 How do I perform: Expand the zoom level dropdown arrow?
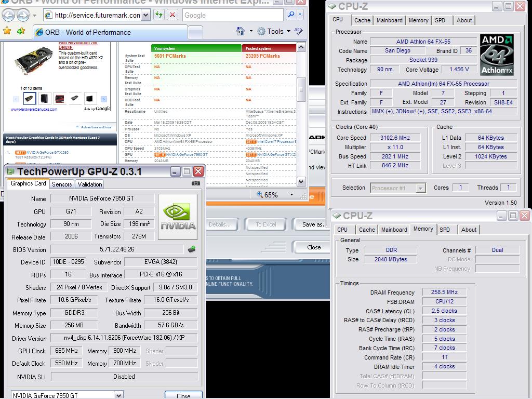pyautogui.click(x=291, y=195)
